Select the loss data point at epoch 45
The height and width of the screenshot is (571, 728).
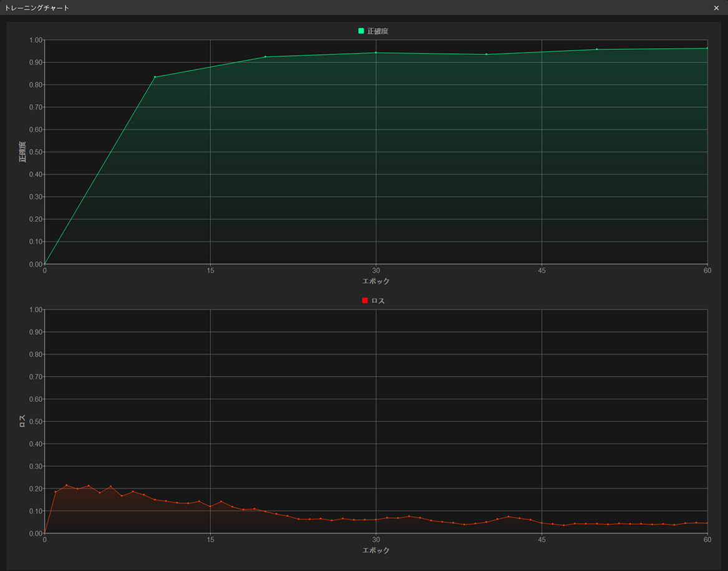click(542, 523)
